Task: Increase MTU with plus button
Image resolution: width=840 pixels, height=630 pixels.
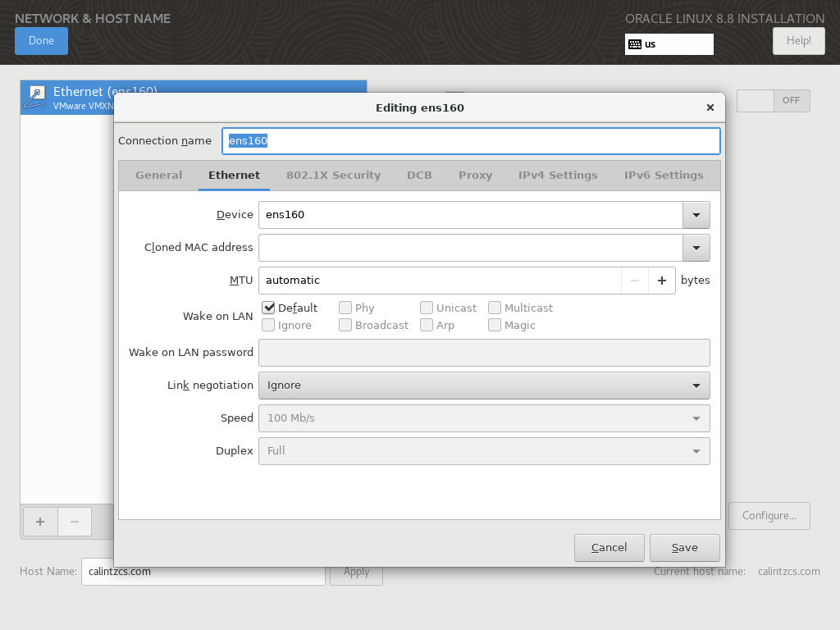Action: 662,281
